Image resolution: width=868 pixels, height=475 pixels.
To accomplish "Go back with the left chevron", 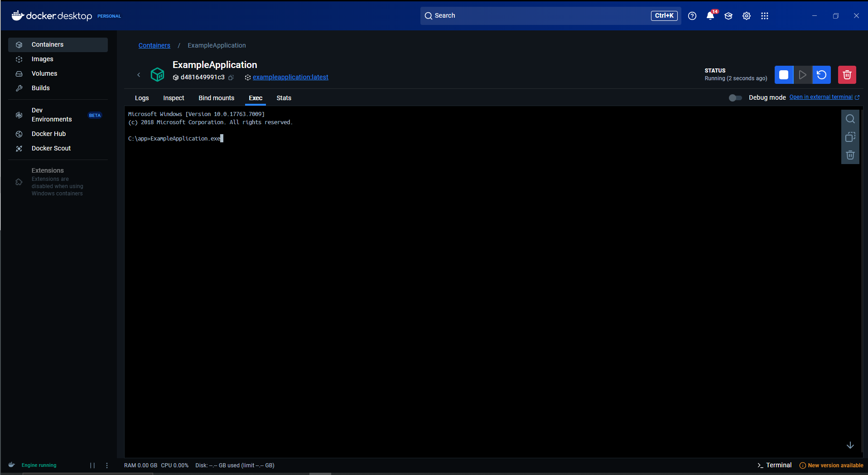I will tap(139, 75).
